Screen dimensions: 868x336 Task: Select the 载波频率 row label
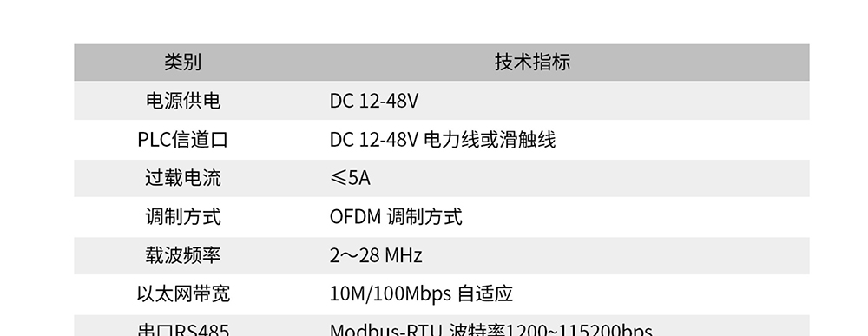tap(182, 254)
